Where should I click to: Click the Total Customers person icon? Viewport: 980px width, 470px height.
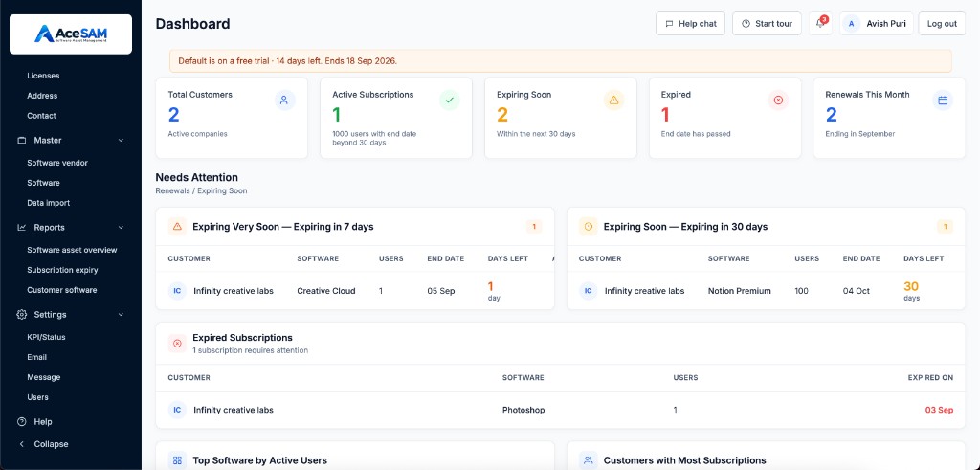(284, 100)
